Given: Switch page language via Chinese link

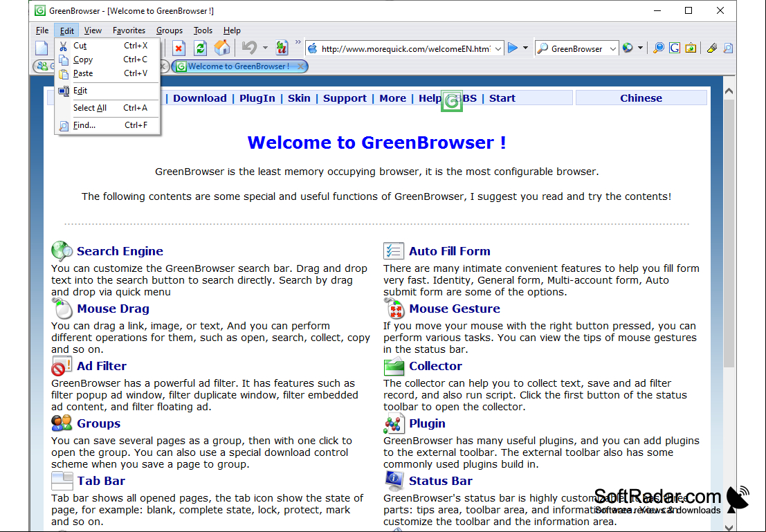Looking at the screenshot, I should click(641, 98).
